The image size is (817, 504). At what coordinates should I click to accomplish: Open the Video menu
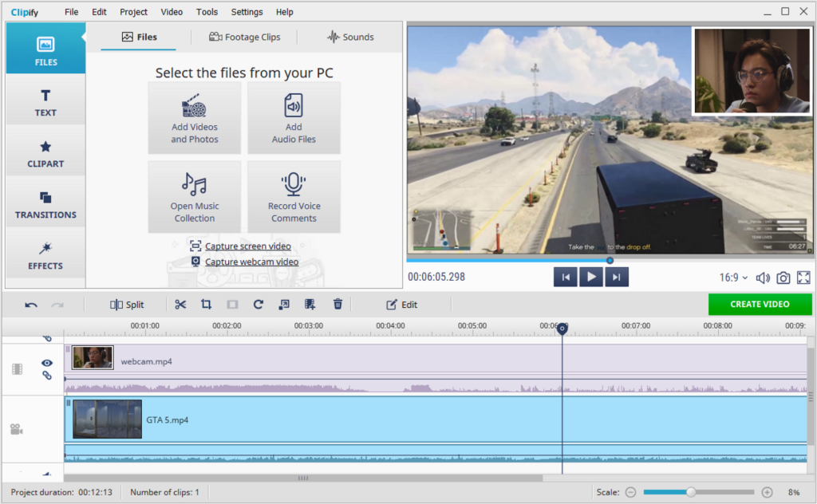pyautogui.click(x=172, y=12)
